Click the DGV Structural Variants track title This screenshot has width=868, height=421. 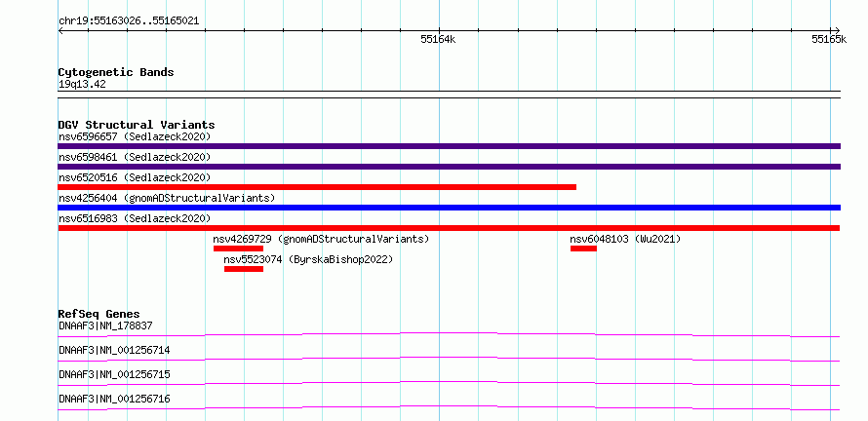(137, 125)
